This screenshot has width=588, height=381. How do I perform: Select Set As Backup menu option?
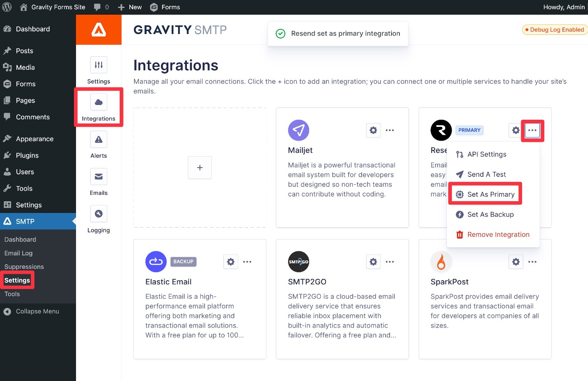tap(490, 215)
